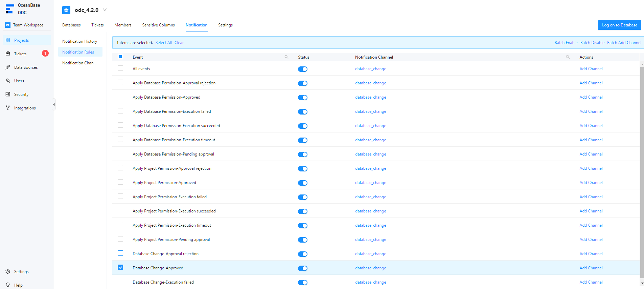Screen dimensions: 644x289
Task: Expand the odc_4.2.0 project dropdown
Action: coord(105,10)
